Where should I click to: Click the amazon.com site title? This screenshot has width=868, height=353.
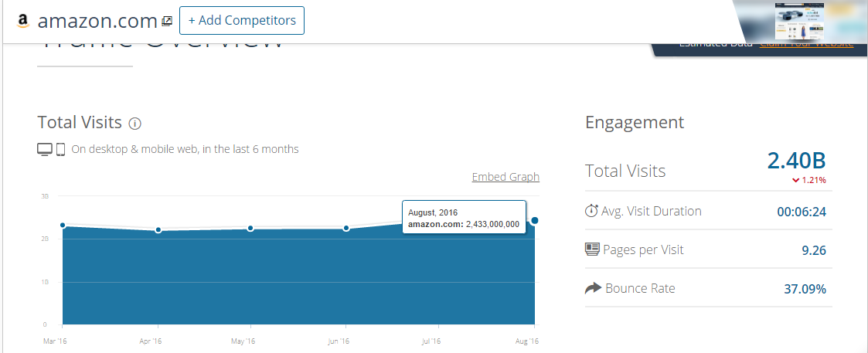pos(97,21)
